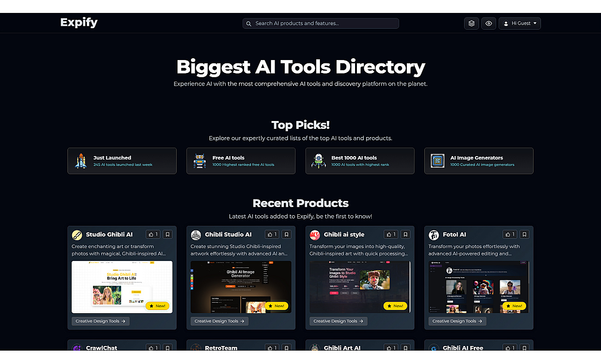601x364 pixels.
Task: Open Ghibli Studio AI screenshot thumbnail
Action: pyautogui.click(x=241, y=287)
